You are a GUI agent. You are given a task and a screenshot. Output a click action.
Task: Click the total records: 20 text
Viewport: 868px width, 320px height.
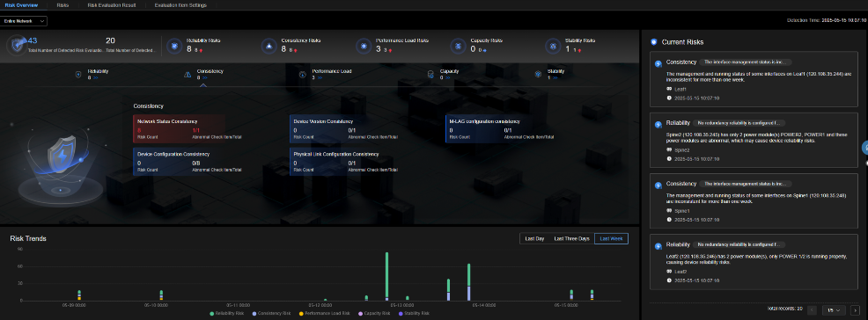[785, 308]
